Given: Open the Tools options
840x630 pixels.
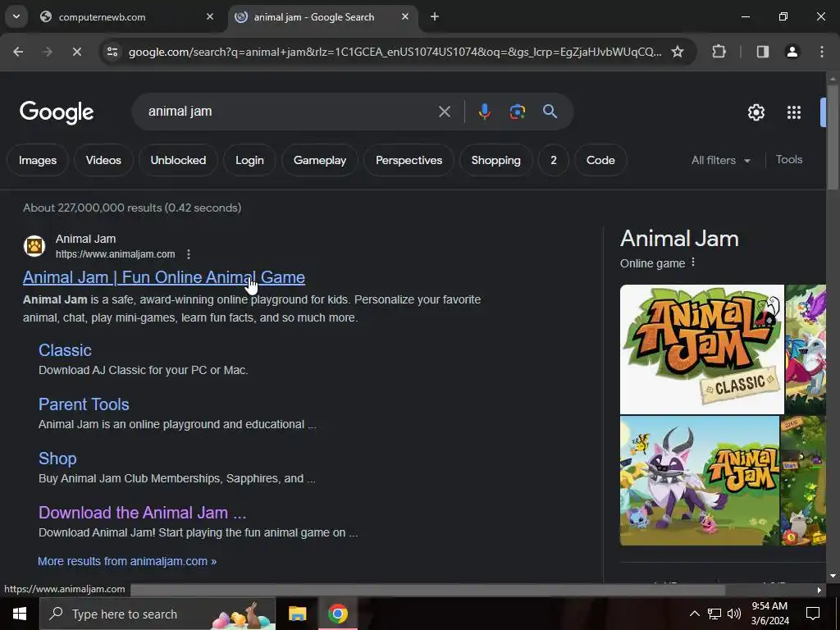Looking at the screenshot, I should pos(789,160).
